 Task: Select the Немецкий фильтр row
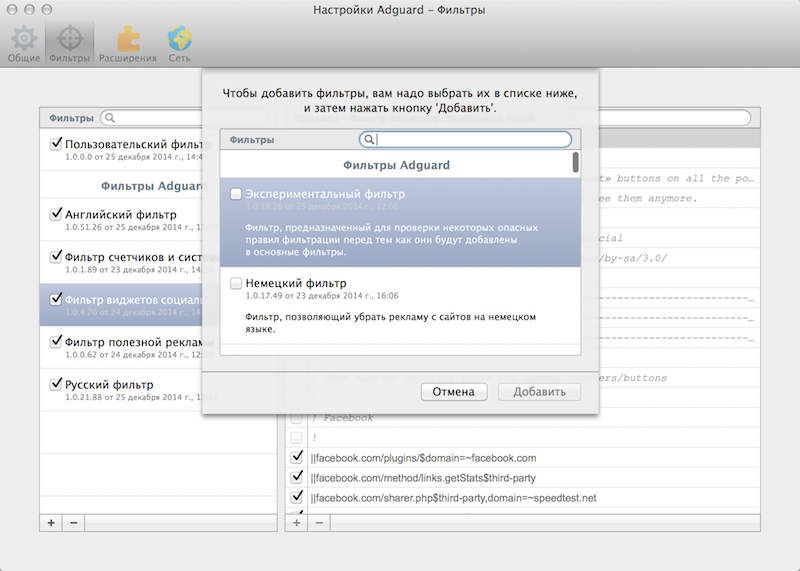400,305
